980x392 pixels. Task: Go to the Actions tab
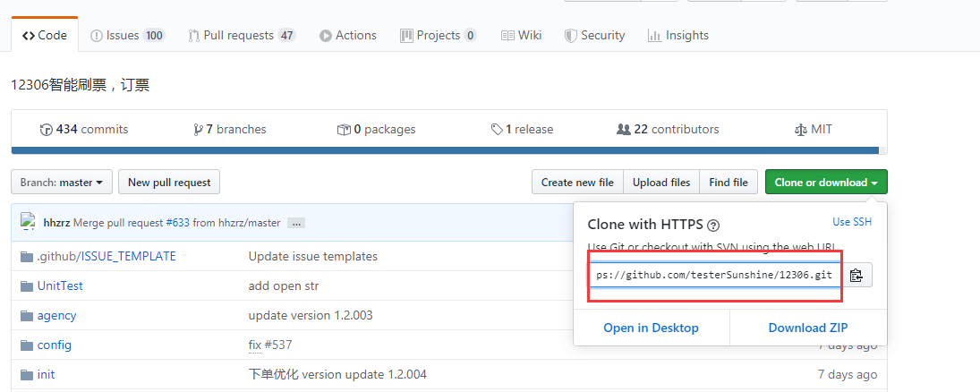348,35
